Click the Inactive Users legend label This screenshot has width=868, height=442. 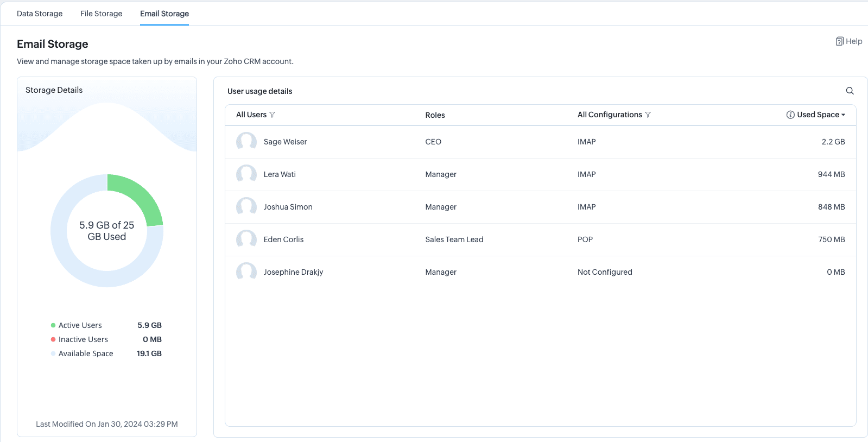coord(83,339)
